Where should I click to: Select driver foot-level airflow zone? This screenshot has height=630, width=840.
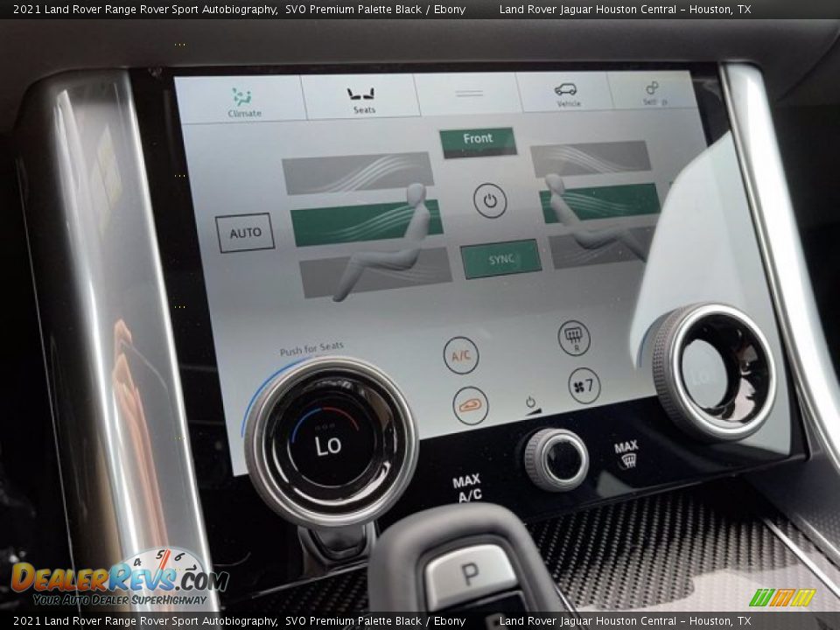[376, 272]
